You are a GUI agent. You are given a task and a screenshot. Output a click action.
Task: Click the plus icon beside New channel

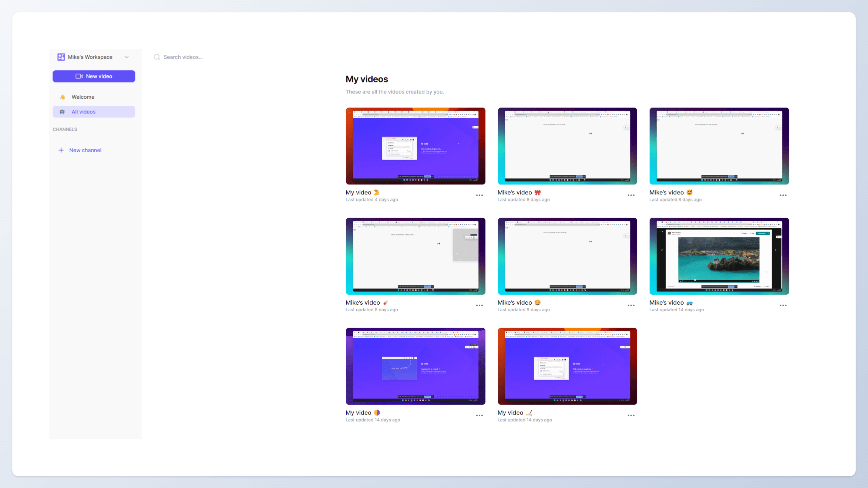pyautogui.click(x=61, y=150)
